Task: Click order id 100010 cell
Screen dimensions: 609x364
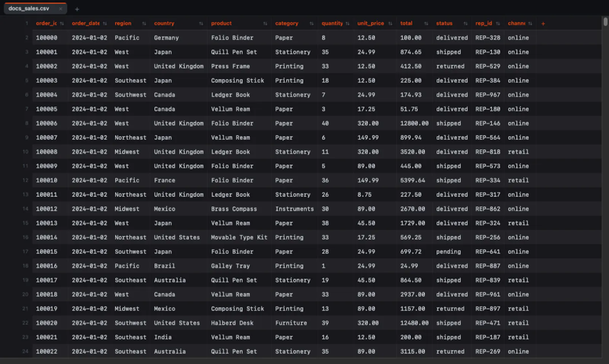Action: [x=50, y=180]
